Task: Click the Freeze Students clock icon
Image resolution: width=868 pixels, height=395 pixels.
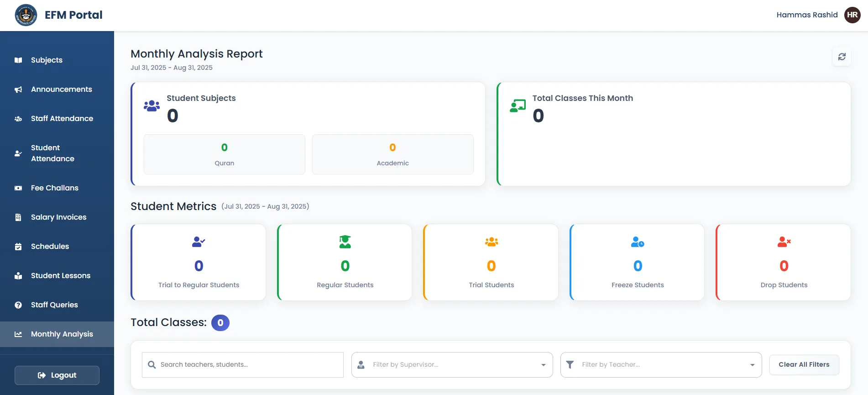Action: point(638,242)
